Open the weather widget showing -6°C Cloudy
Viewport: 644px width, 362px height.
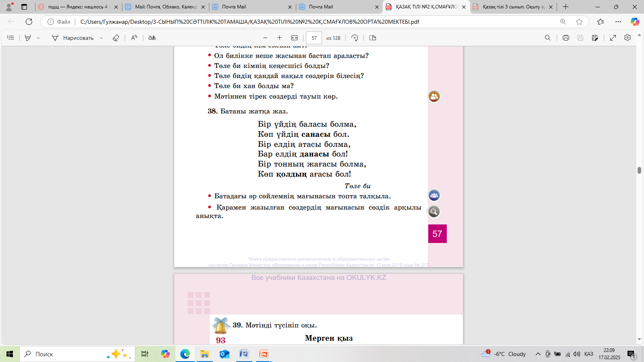tap(504, 354)
